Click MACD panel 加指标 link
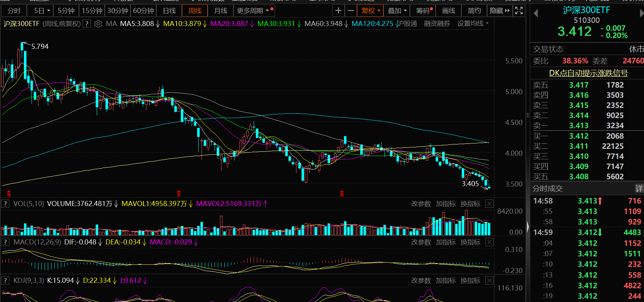The height and width of the screenshot is (302, 644). tap(446, 242)
